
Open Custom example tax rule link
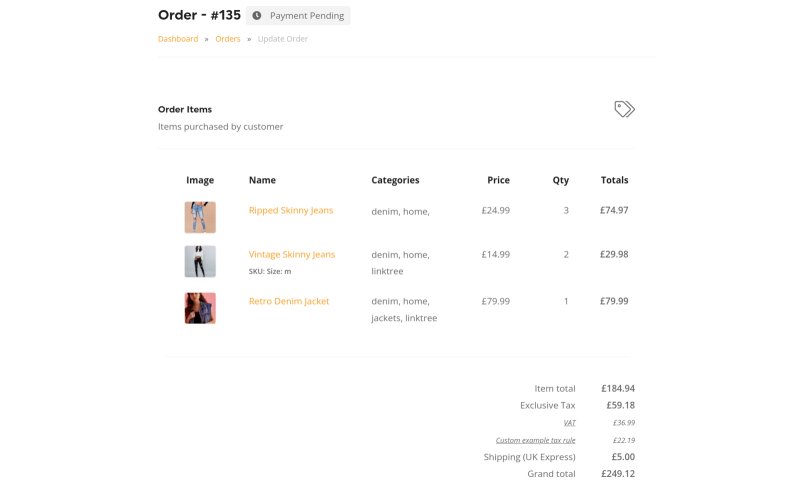tap(535, 440)
